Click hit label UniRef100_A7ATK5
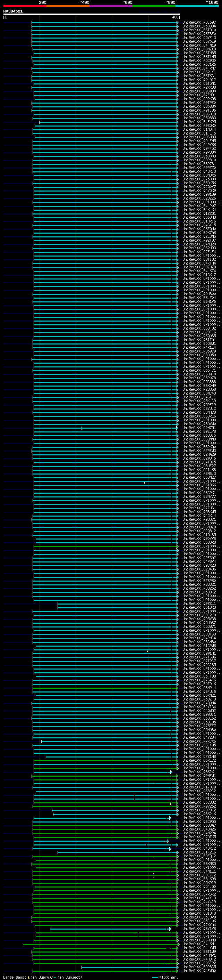Screen dimensions: 222x980 (x=199, y=837)
